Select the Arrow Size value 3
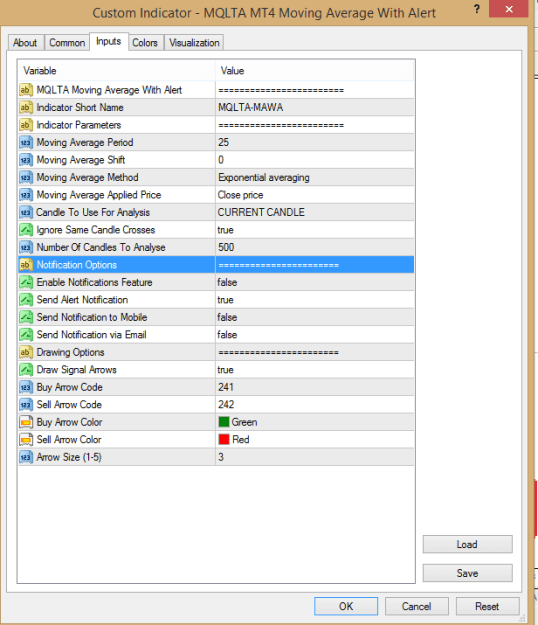Image resolution: width=538 pixels, height=625 pixels. tap(221, 457)
